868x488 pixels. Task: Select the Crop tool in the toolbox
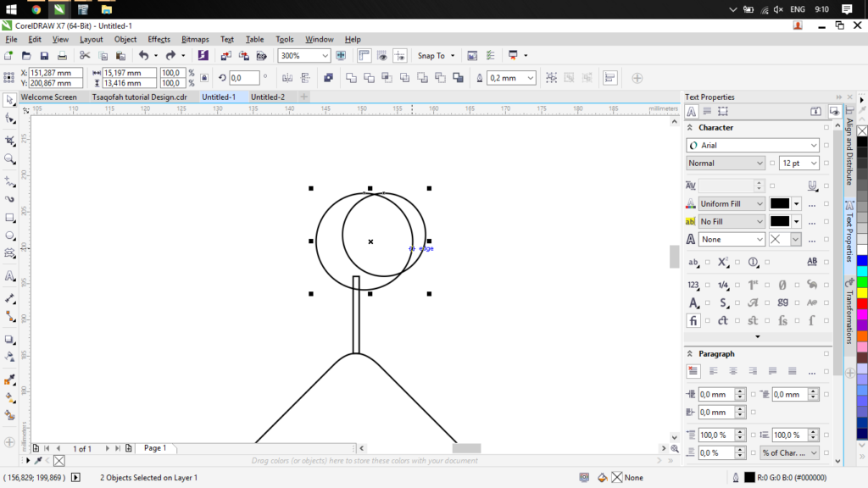click(10, 140)
